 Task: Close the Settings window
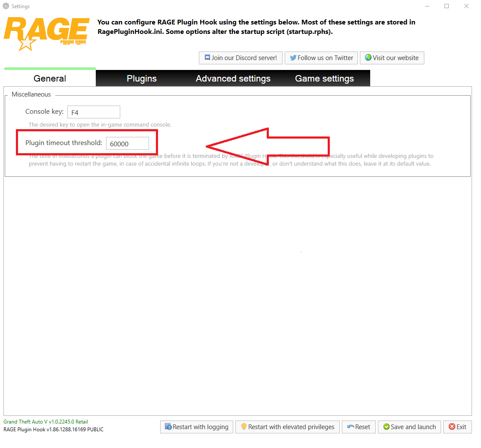466,6
